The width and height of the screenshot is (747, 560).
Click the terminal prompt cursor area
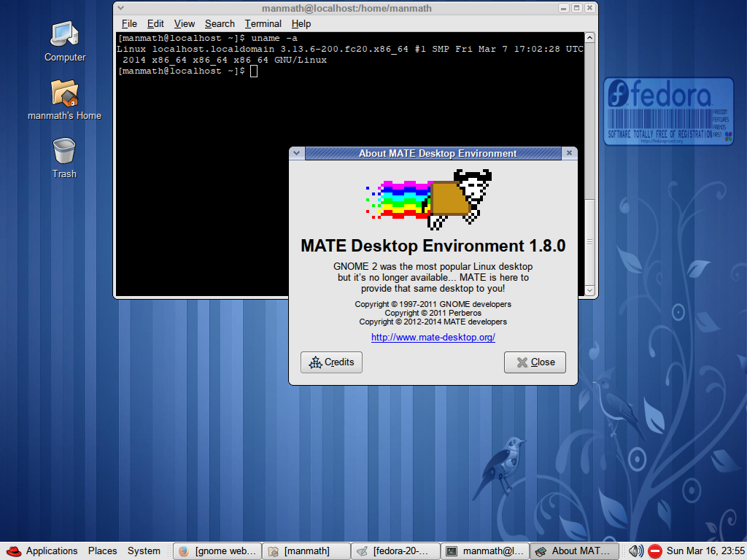[x=254, y=71]
